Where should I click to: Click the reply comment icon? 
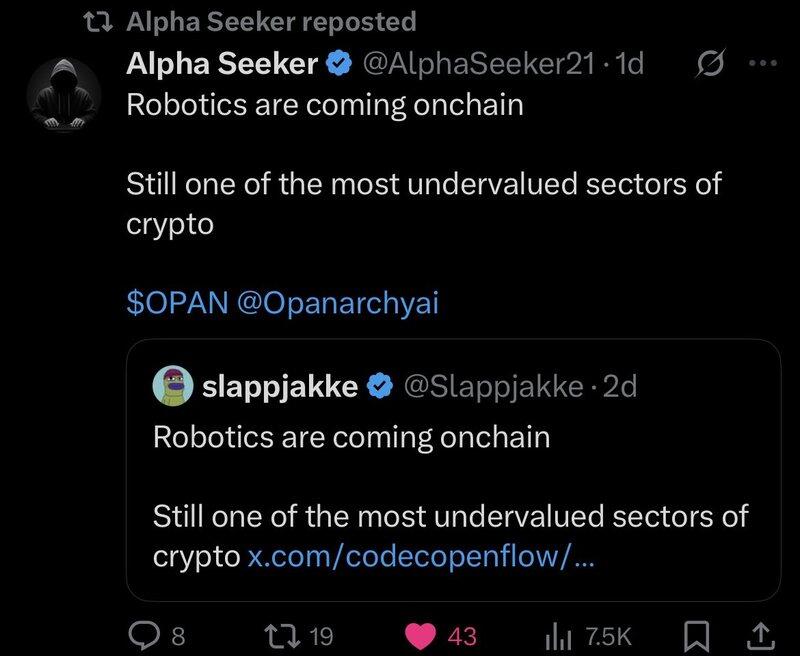147,634
